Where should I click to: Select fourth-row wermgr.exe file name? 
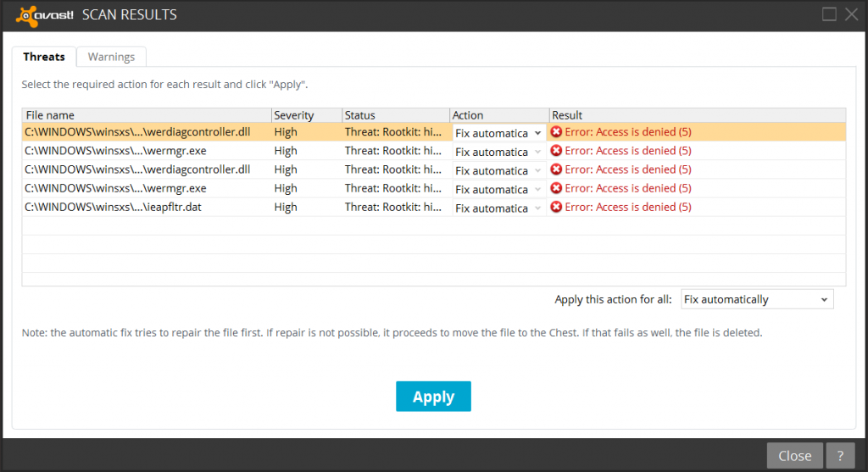[x=115, y=188]
